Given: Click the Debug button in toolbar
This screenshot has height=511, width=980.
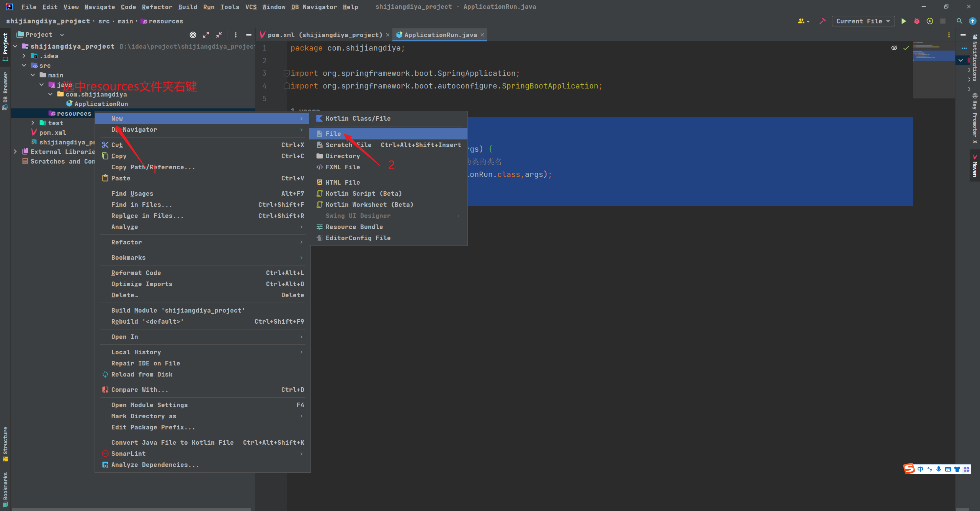Looking at the screenshot, I should [x=916, y=21].
